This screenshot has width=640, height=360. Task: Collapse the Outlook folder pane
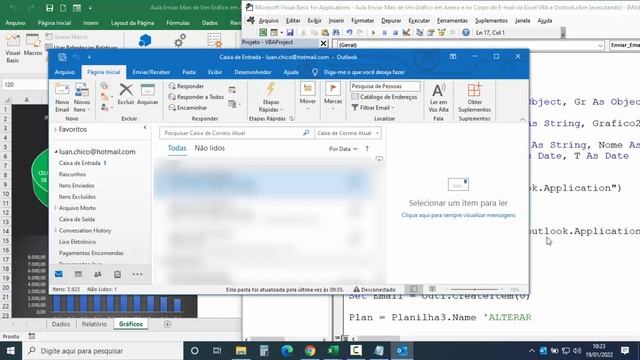(x=145, y=128)
